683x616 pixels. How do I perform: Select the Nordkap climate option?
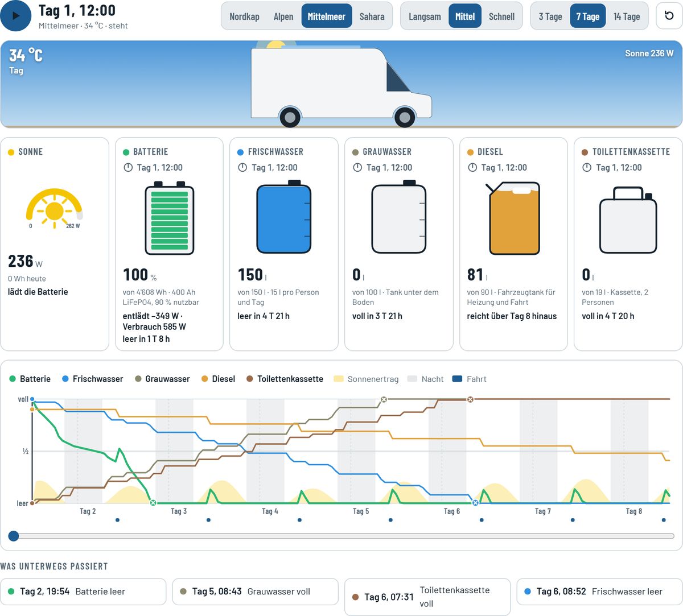pos(244,16)
